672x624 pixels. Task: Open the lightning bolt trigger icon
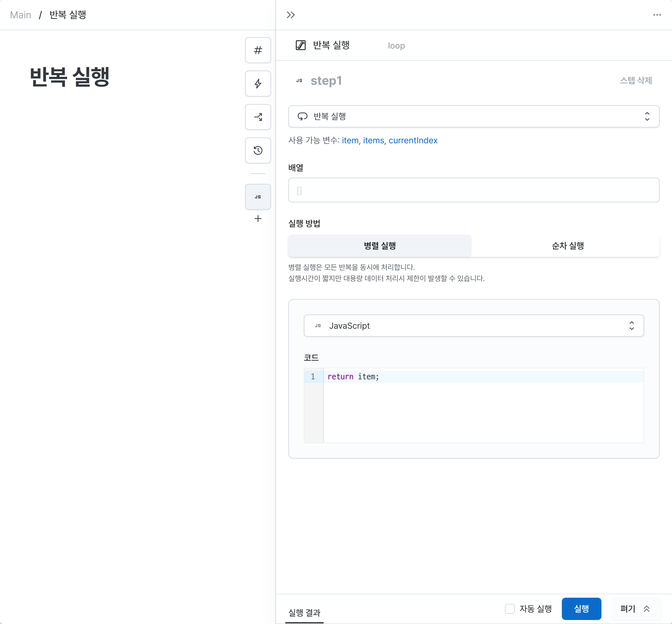click(x=258, y=83)
